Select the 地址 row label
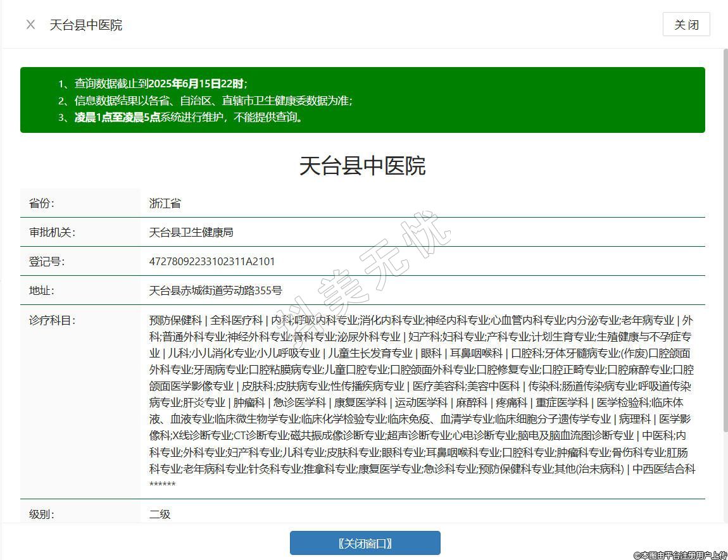Image resolution: width=728 pixels, height=560 pixels. (42, 290)
